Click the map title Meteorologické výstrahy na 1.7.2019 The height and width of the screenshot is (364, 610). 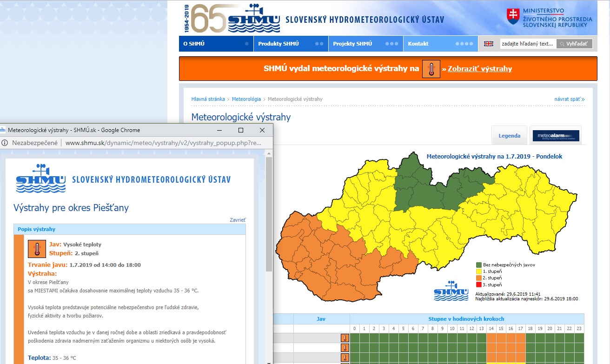coord(494,157)
